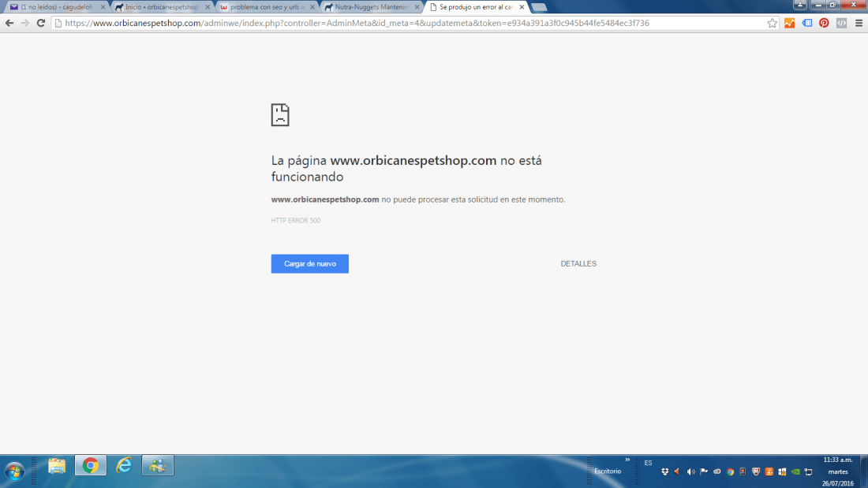Close the '(1 no leídos)' mail tab
Image resolution: width=868 pixels, height=488 pixels.
click(x=103, y=7)
